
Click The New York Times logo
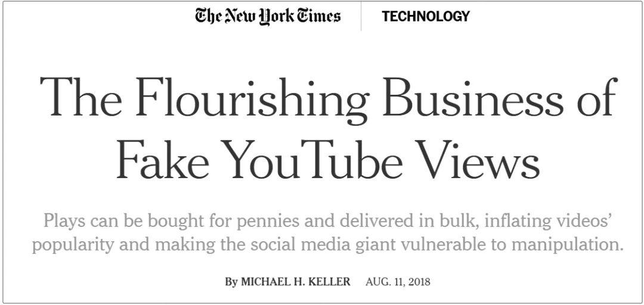click(268, 16)
